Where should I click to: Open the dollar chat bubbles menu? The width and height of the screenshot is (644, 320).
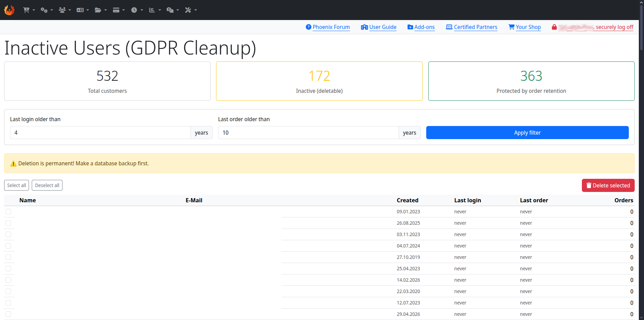click(x=173, y=10)
